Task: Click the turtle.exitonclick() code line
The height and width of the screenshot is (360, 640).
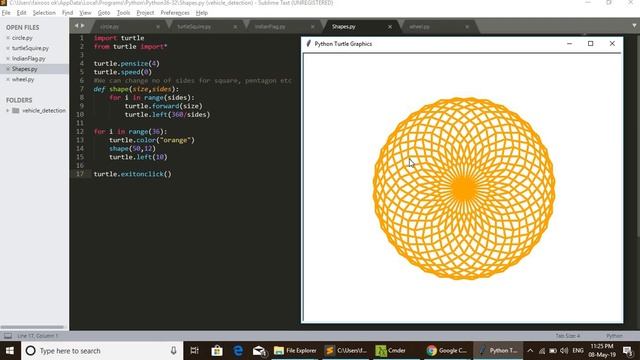Action: click(x=133, y=174)
